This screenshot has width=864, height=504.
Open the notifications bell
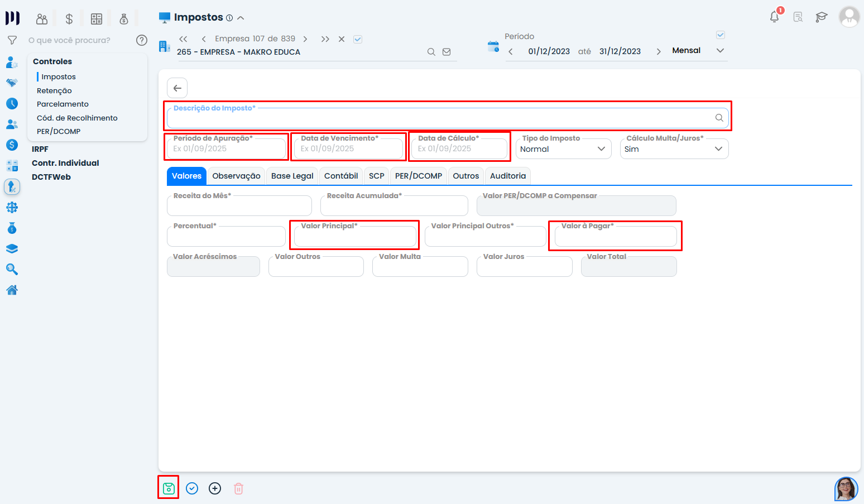click(x=774, y=17)
